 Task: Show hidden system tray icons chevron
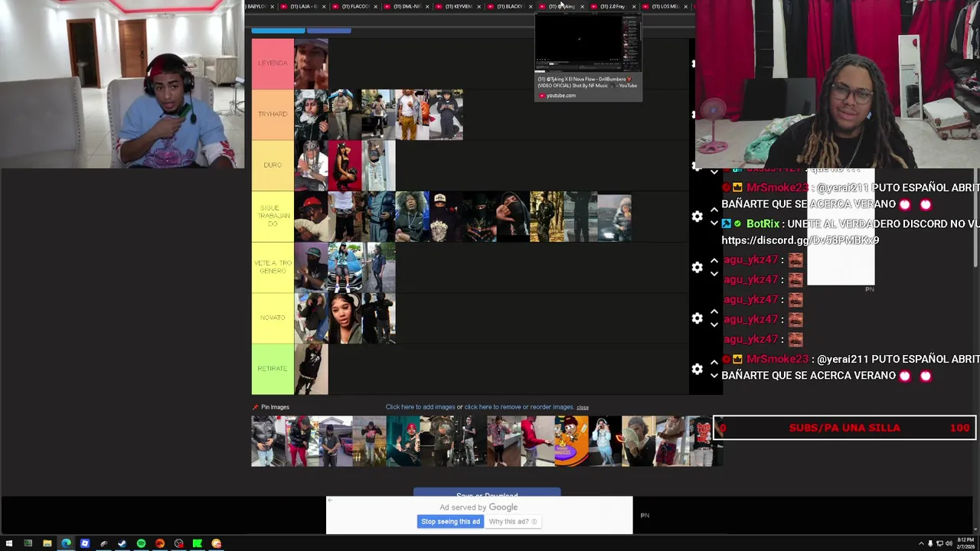(921, 544)
